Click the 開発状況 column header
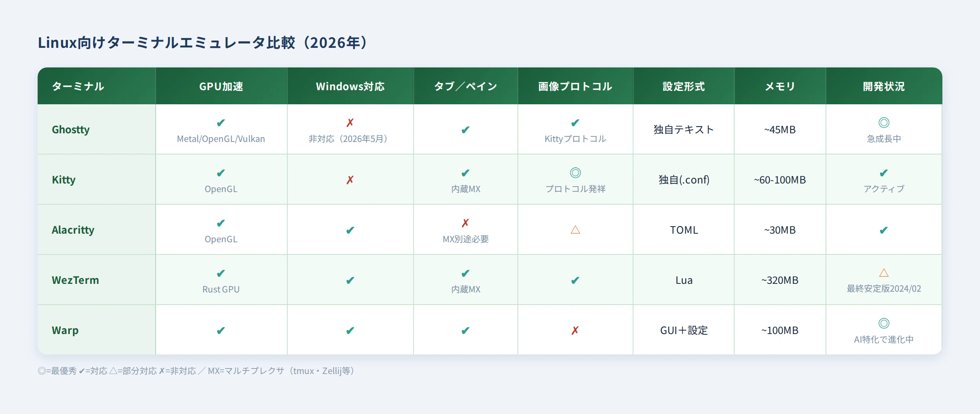The width and height of the screenshot is (980, 414). point(884,86)
